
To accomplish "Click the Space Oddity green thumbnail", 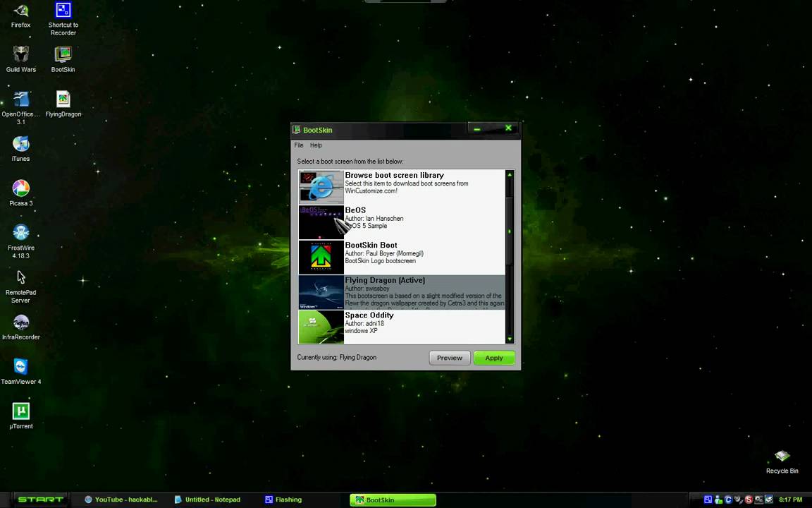I will 321,327.
